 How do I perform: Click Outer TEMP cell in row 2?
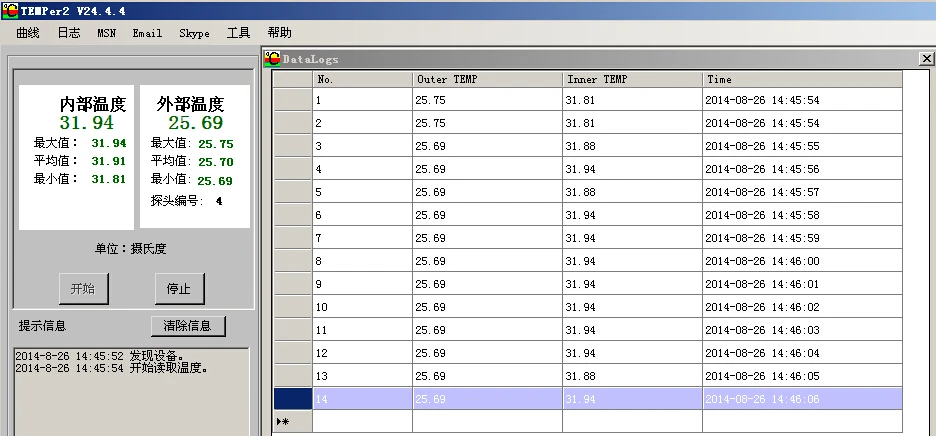pyautogui.click(x=487, y=123)
